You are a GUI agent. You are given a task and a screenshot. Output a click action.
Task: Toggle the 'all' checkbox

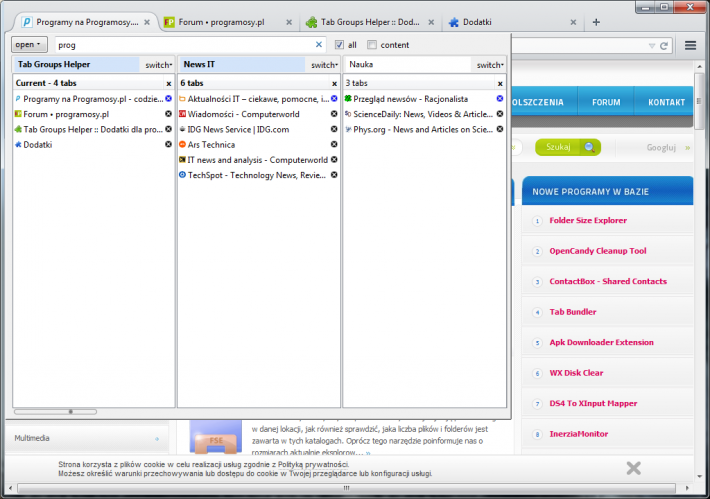[x=339, y=44]
